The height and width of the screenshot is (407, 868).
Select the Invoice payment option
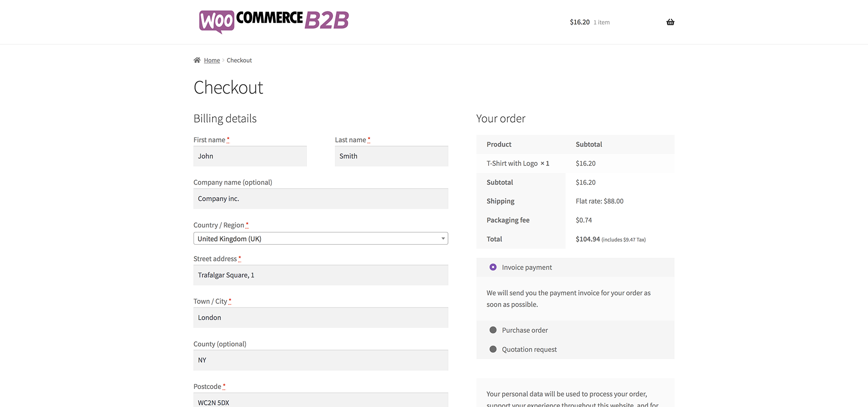coord(493,267)
